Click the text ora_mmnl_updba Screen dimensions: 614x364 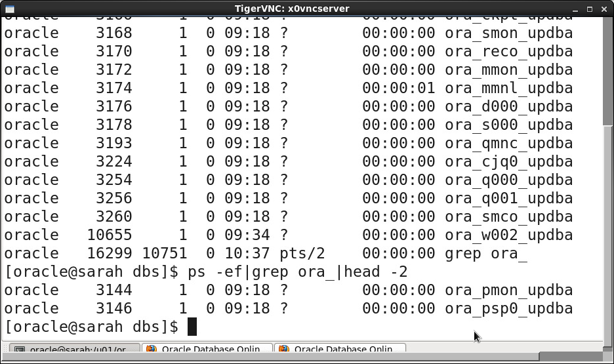point(508,88)
